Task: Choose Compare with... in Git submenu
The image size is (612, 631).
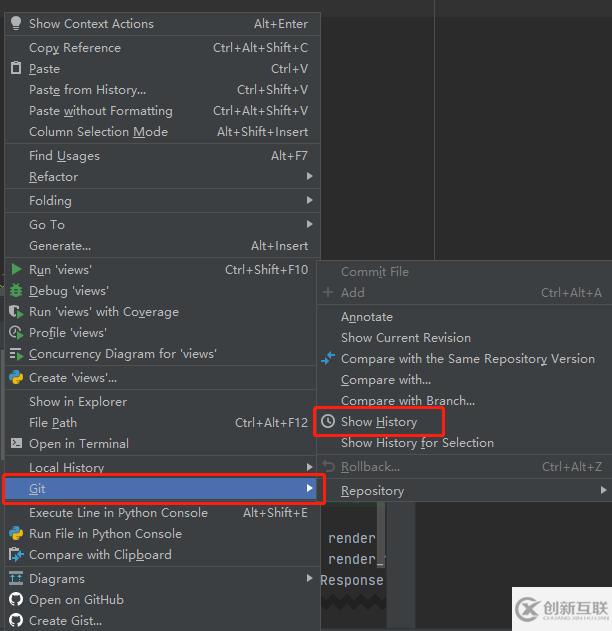Action: (x=465, y=379)
